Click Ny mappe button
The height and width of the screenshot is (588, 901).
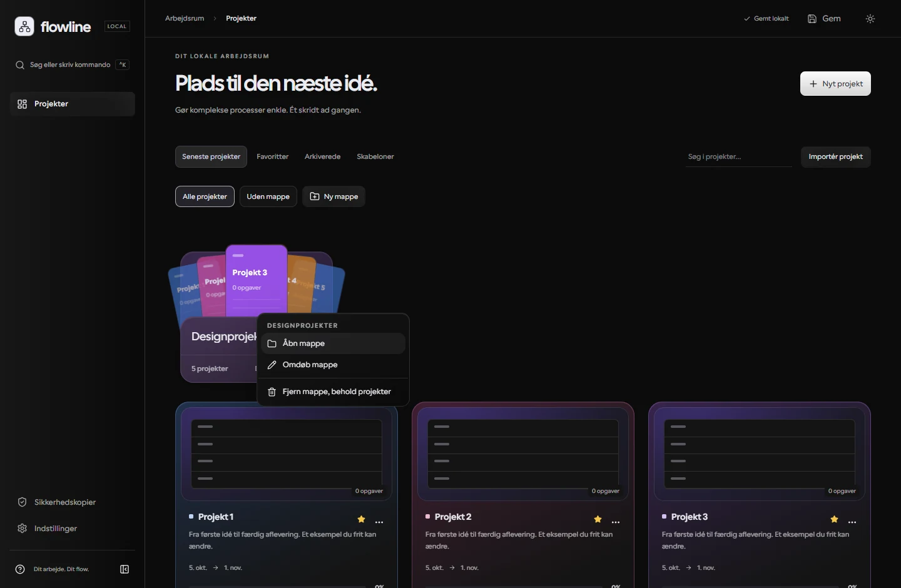(x=334, y=196)
